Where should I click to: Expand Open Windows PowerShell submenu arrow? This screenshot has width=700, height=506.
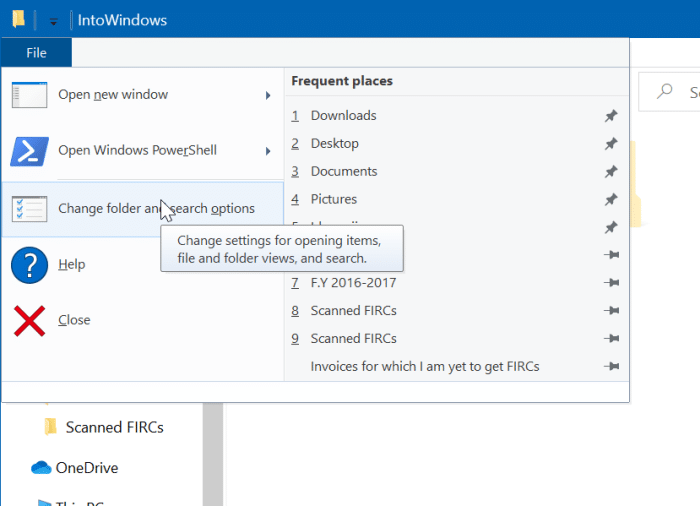click(268, 151)
